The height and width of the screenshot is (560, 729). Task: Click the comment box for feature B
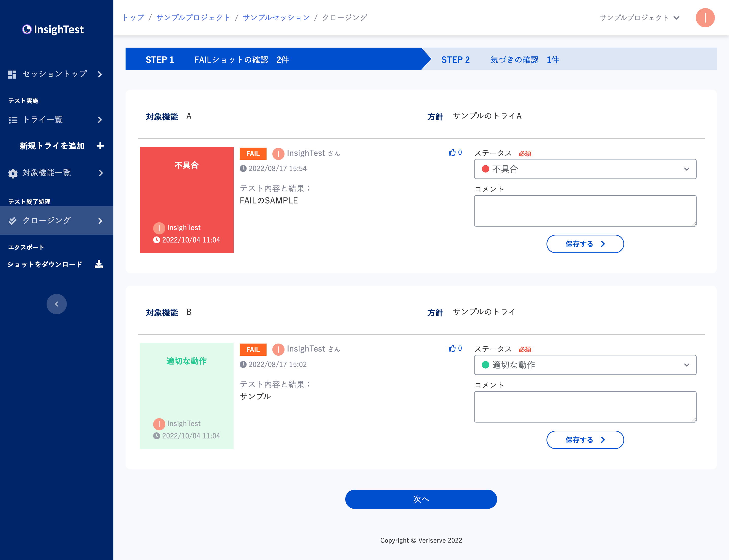(585, 407)
